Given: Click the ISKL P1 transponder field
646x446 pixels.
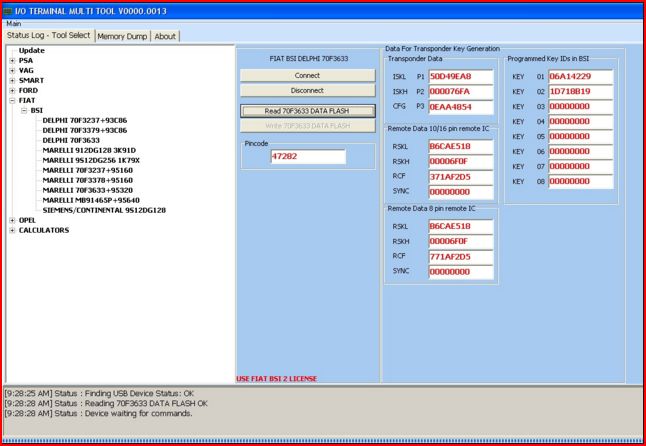Looking at the screenshot, I should tap(461, 77).
